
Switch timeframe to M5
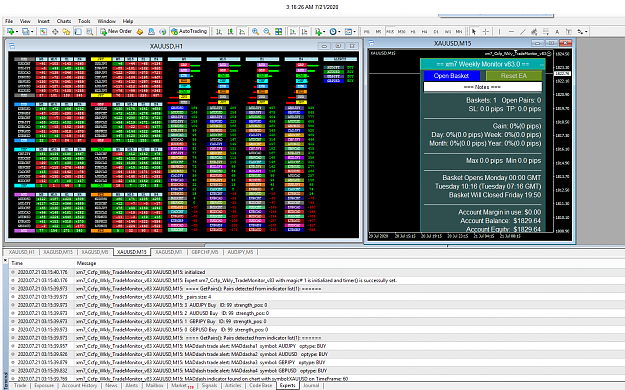click(378, 32)
